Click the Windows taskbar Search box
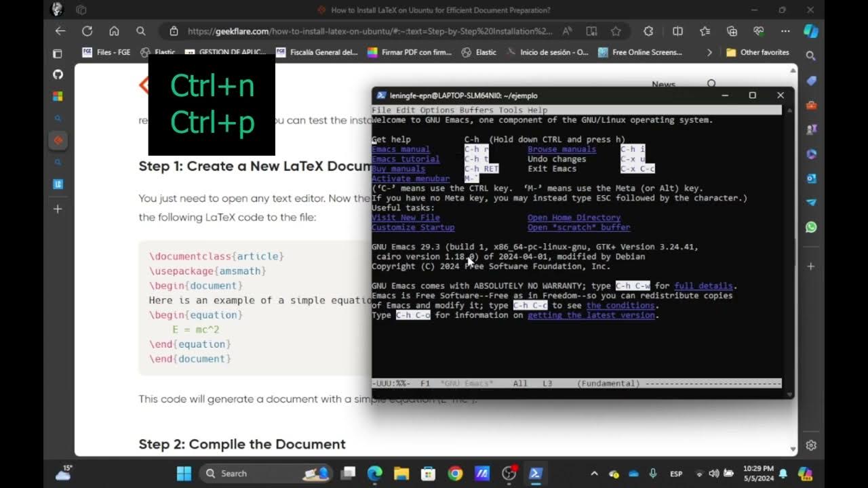This screenshot has width=868, height=488. [x=267, y=474]
